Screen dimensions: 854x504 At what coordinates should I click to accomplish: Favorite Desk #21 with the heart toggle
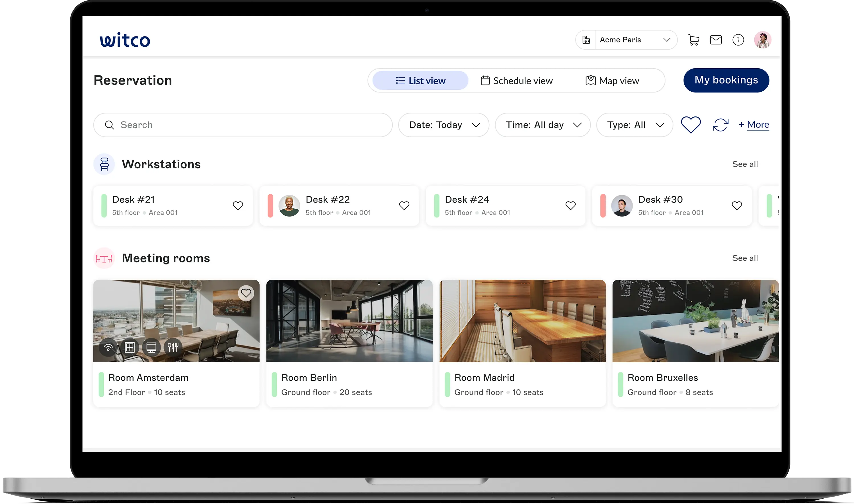point(238,205)
